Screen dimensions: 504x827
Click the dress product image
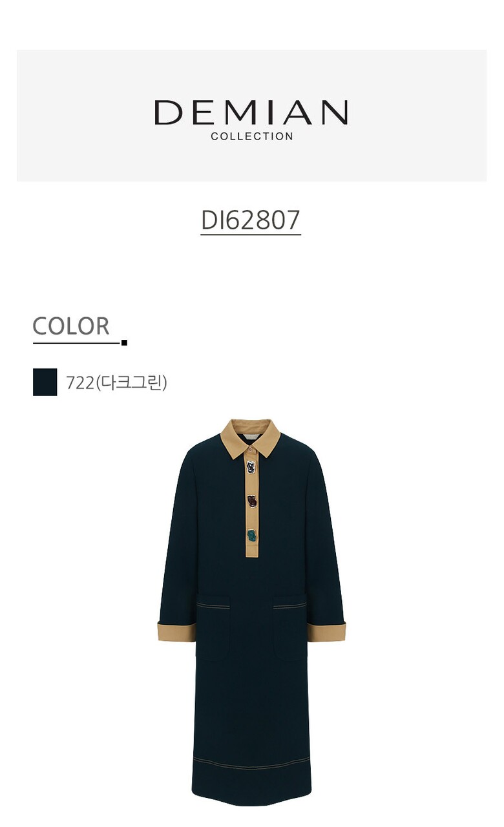[251, 612]
